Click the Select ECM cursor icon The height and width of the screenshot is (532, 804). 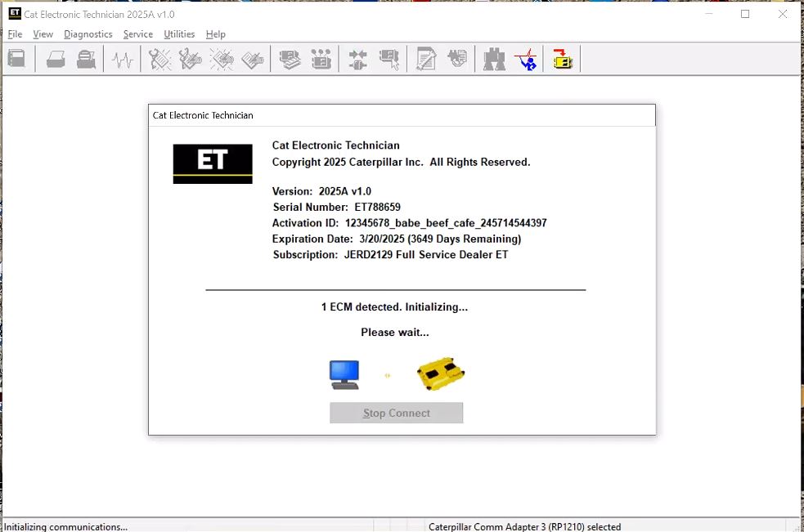(x=389, y=59)
